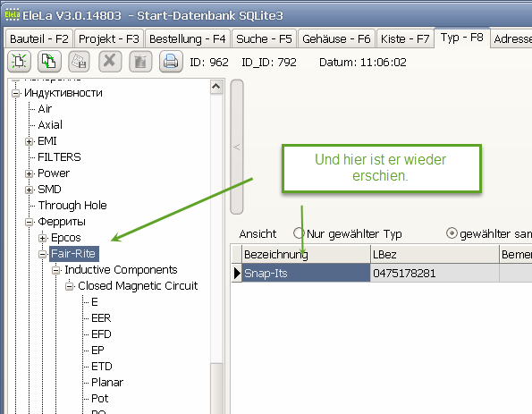Screen dimensions: 532x414
Task: Select the Pot tree item
Action: tap(100, 399)
